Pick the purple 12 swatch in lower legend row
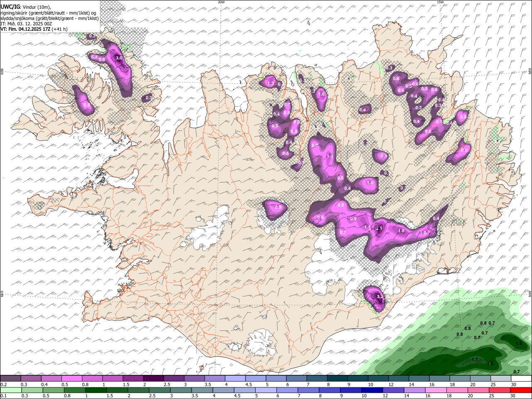532x399 pixels. point(393,390)
